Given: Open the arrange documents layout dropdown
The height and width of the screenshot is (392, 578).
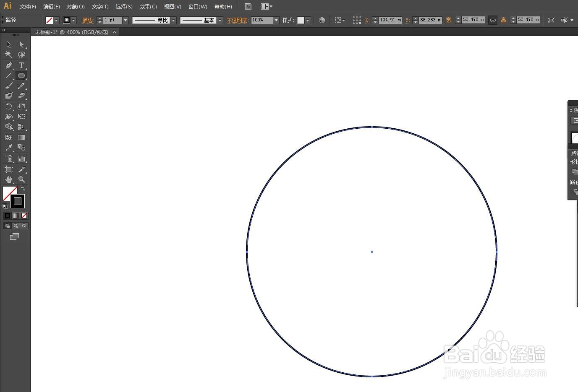Looking at the screenshot, I should click(267, 7).
